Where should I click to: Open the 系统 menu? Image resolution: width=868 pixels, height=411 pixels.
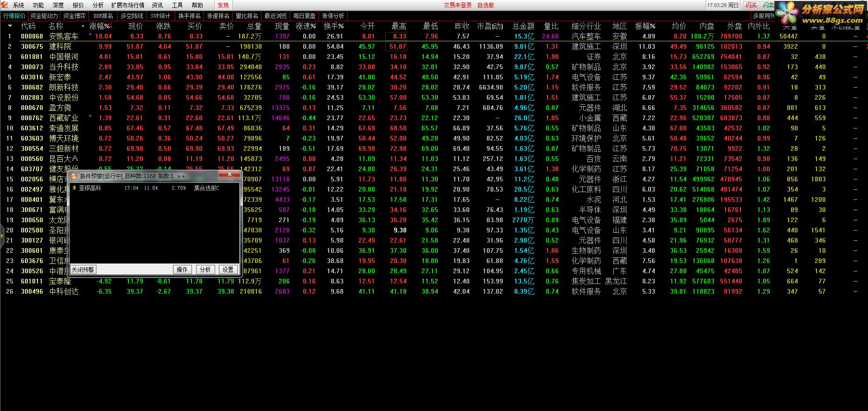19,5
